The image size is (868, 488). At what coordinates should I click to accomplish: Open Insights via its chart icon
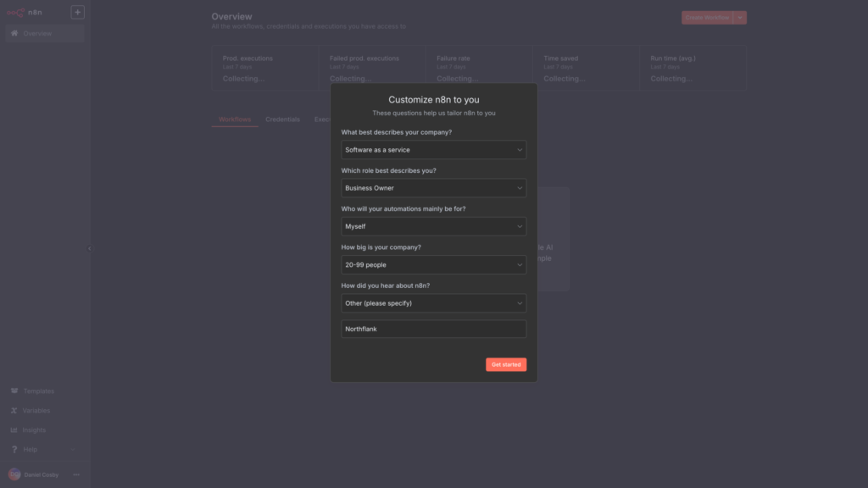click(x=14, y=430)
